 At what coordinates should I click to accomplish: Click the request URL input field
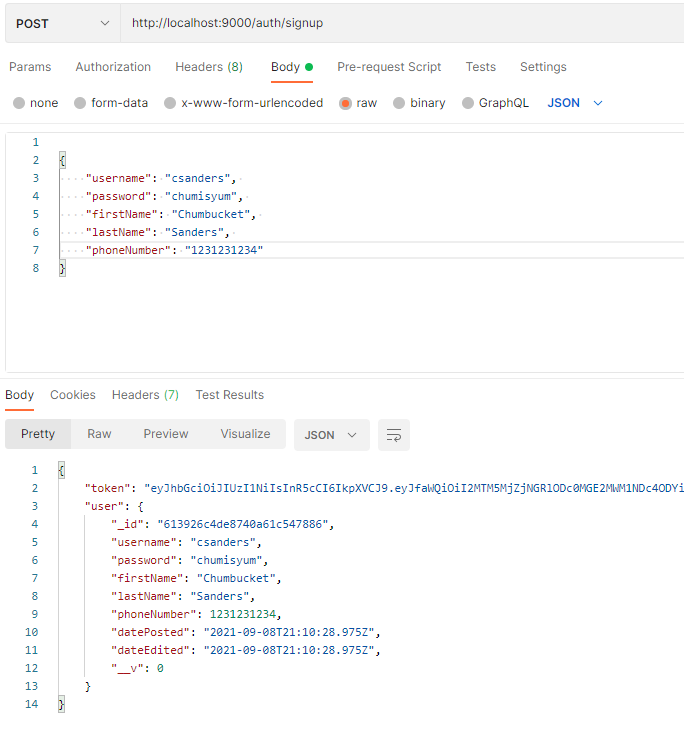point(400,23)
